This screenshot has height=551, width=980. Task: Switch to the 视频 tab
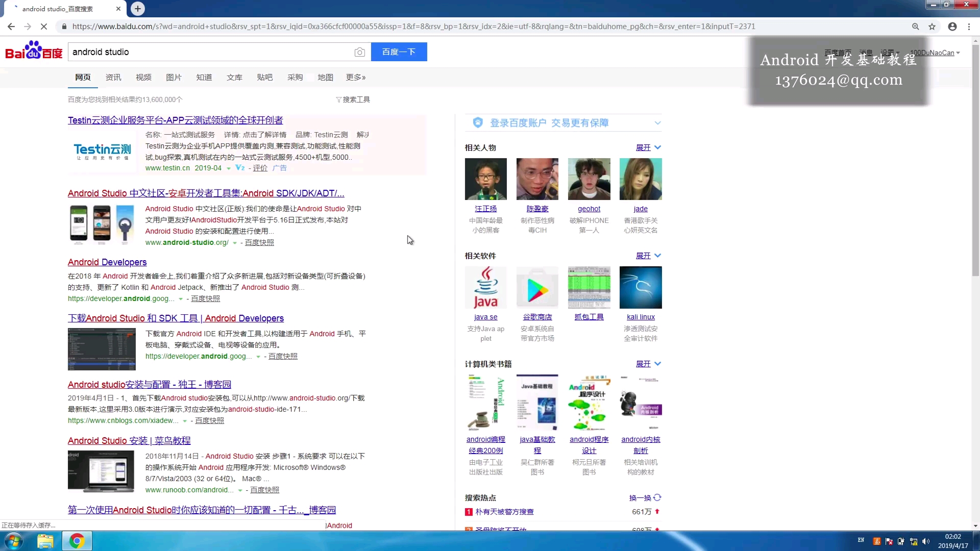143,77
